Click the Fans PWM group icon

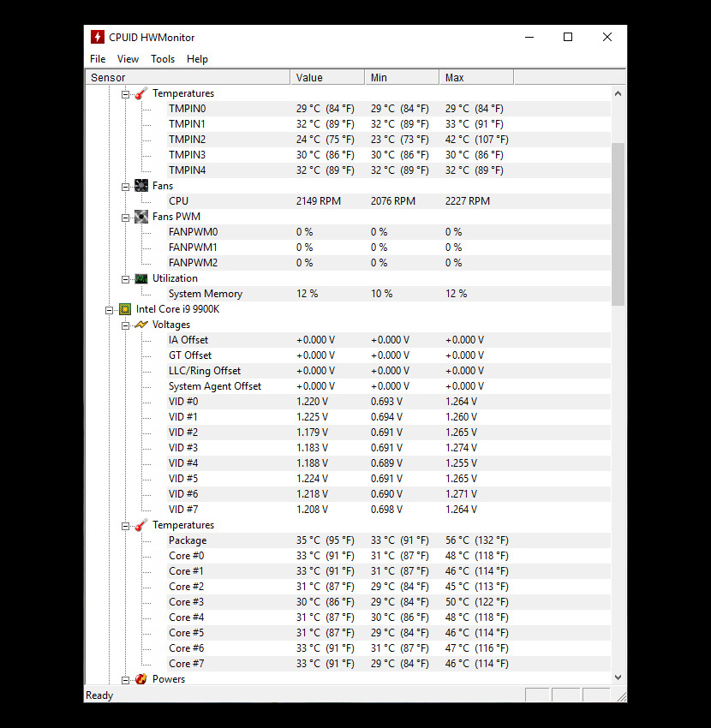pyautogui.click(x=140, y=217)
